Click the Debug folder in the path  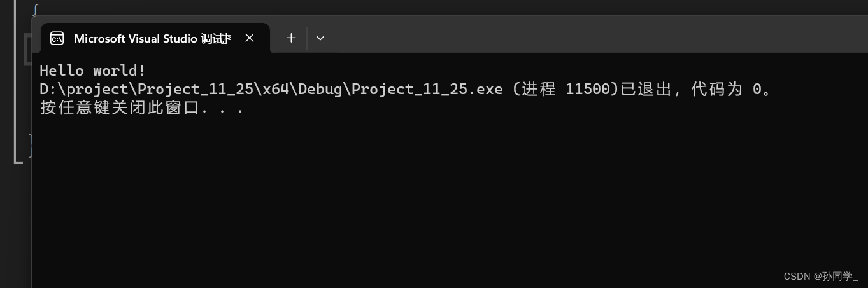pyautogui.click(x=320, y=89)
